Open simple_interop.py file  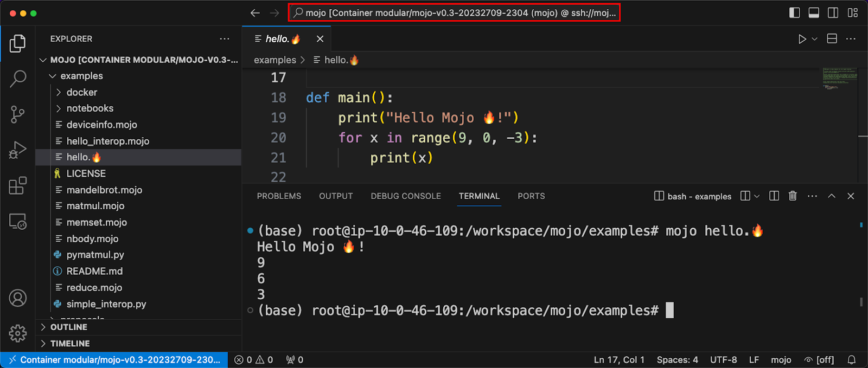(138, 304)
